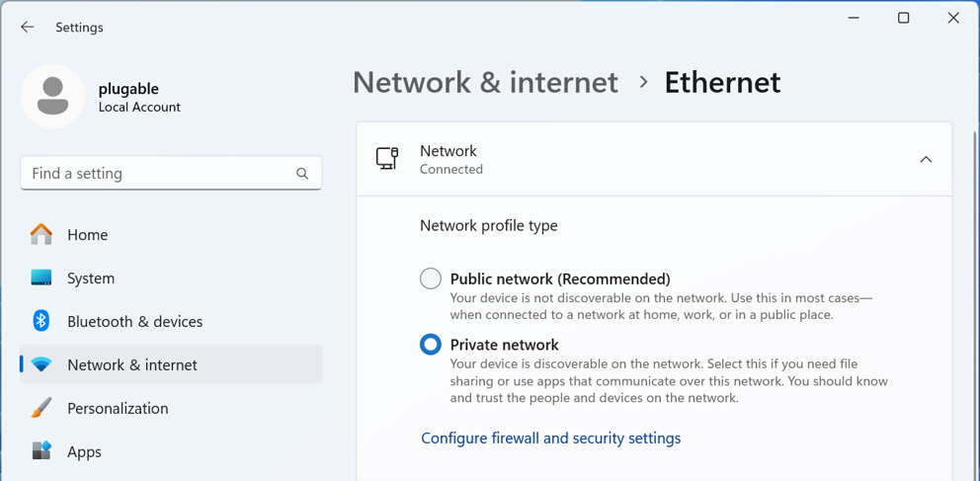Select Private network radio button
This screenshot has width=980, height=481.
coord(431,345)
